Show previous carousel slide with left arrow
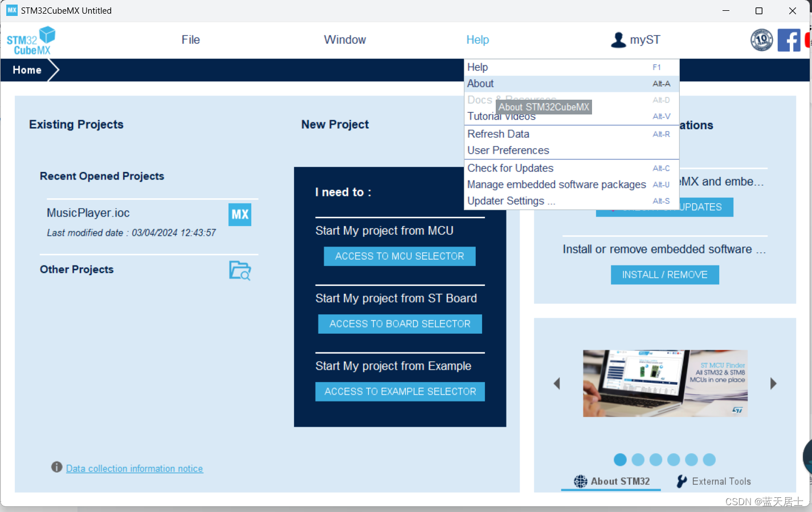Viewport: 812px width, 512px height. (557, 383)
